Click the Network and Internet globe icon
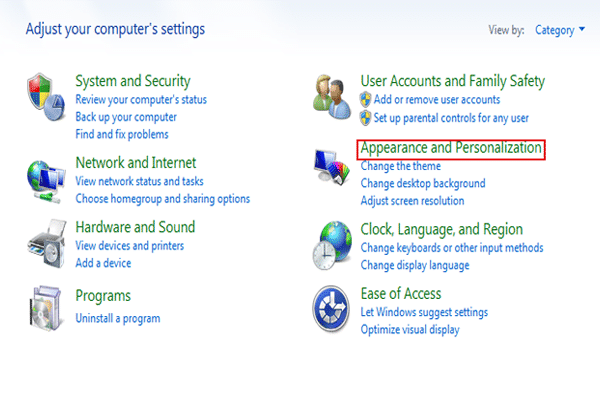The width and height of the screenshot is (600, 400). point(46,178)
